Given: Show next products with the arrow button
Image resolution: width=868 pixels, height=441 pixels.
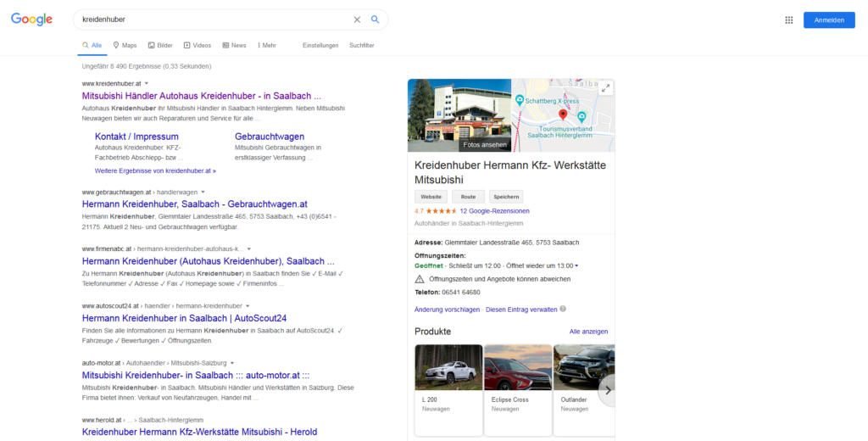Looking at the screenshot, I should pyautogui.click(x=607, y=390).
